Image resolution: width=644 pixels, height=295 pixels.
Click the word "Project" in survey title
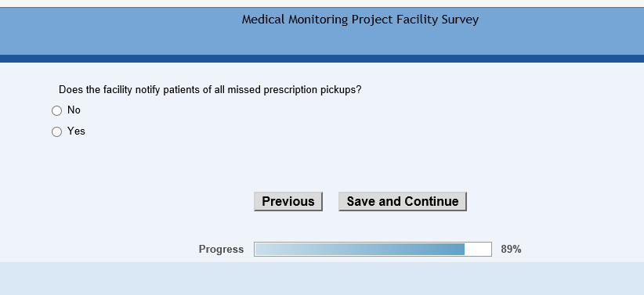(372, 20)
